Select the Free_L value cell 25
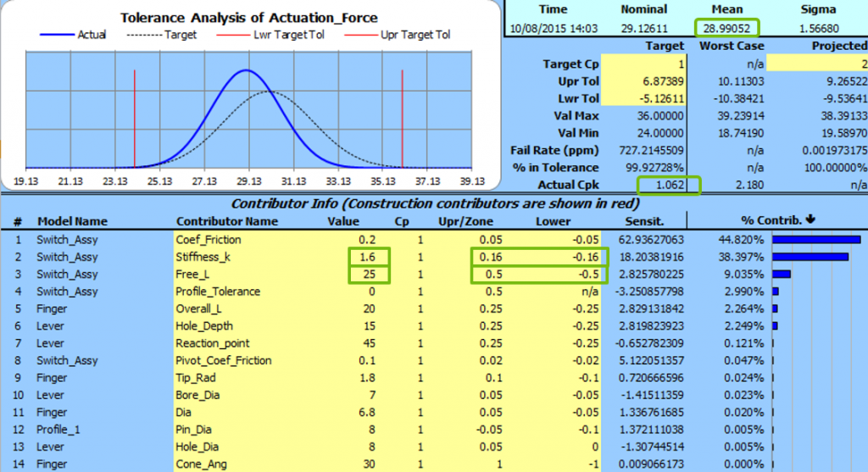This screenshot has height=472, width=868. pyautogui.click(x=369, y=275)
